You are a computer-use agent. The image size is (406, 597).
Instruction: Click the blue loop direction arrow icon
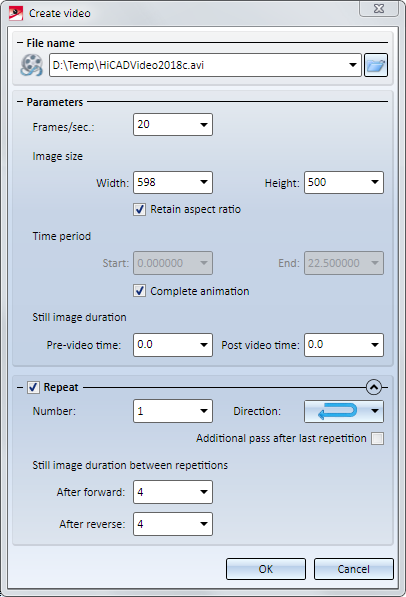[x=337, y=411]
